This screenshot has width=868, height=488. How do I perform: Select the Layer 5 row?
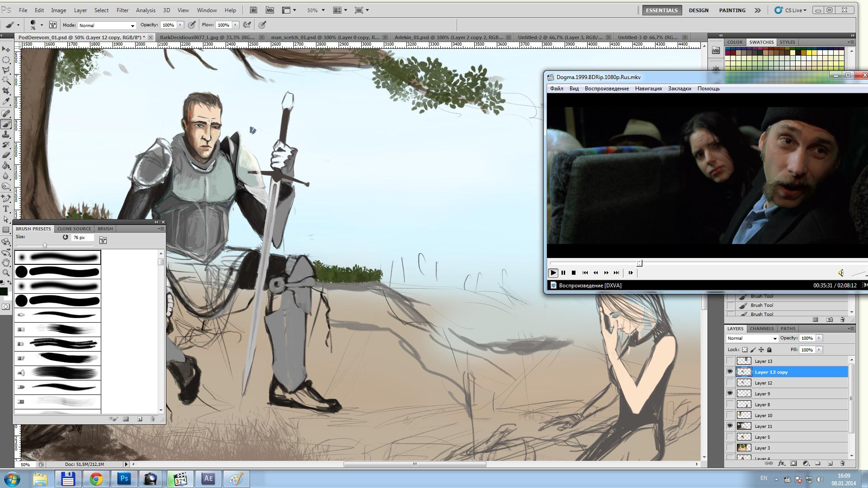(786, 437)
